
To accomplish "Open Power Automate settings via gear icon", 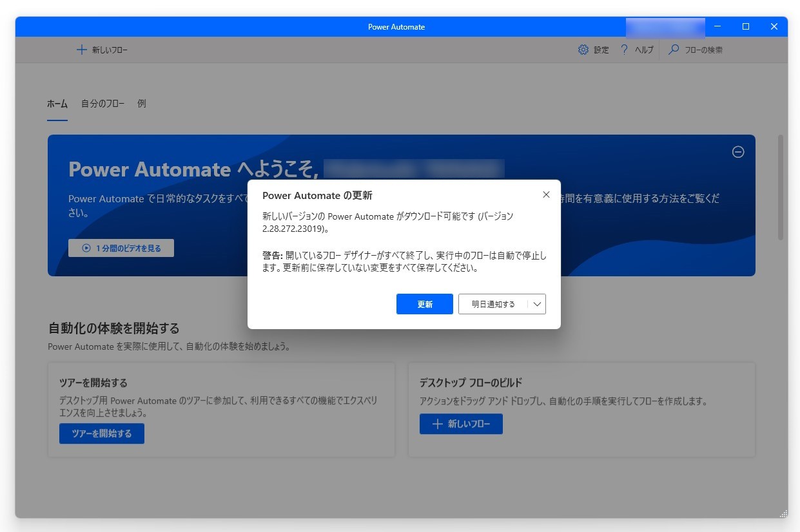I will [x=583, y=50].
